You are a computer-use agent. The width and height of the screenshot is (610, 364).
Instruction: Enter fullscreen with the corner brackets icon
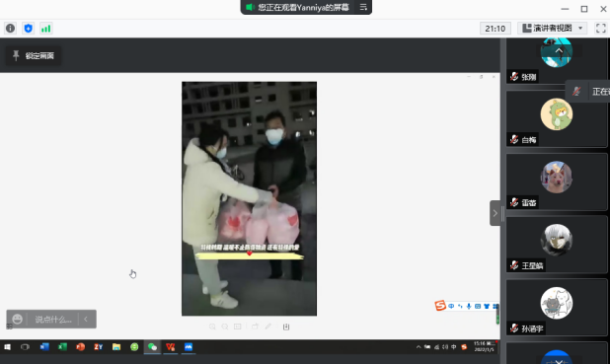click(x=601, y=28)
